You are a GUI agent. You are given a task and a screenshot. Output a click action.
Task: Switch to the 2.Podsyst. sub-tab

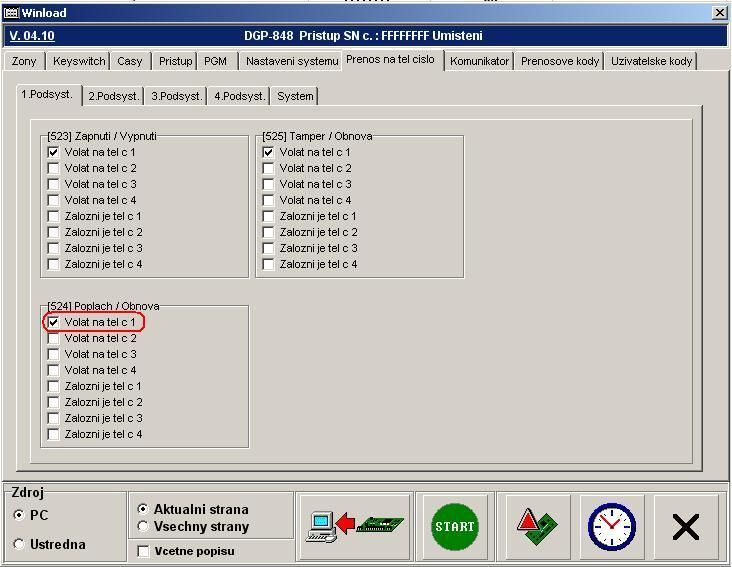112,96
